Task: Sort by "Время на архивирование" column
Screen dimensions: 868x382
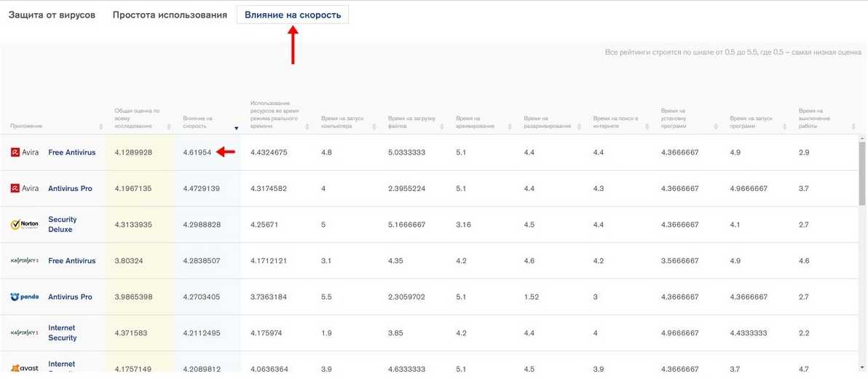Action: point(509,126)
